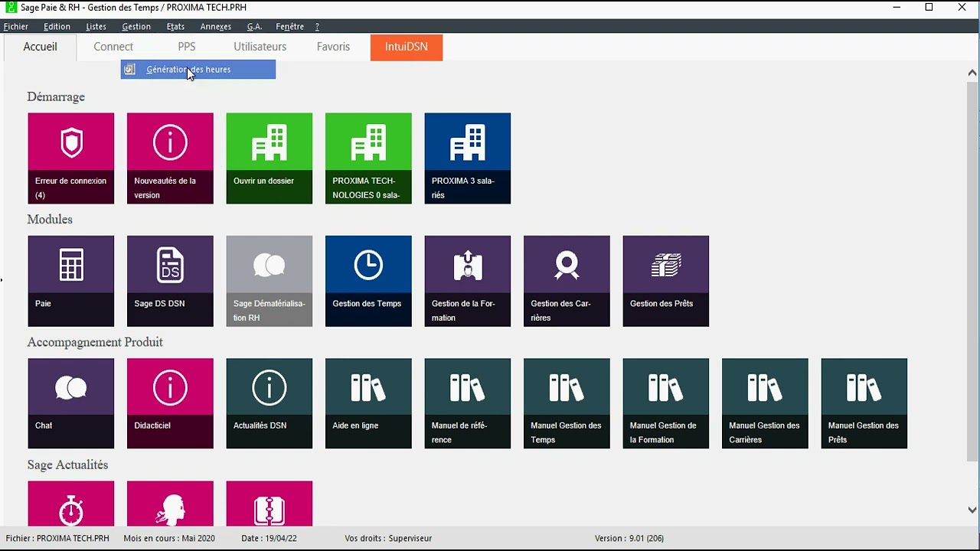Open Nouveautés de la version tile
This screenshot has width=980, height=551.
pyautogui.click(x=170, y=158)
